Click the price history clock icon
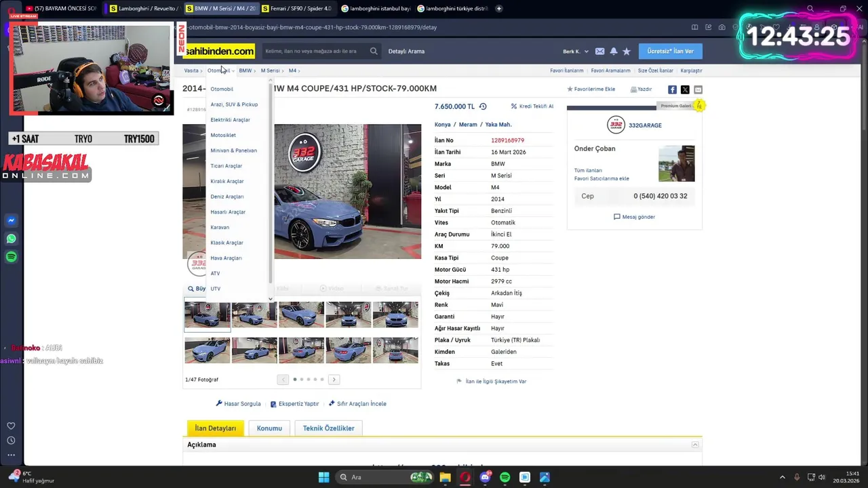Viewport: 868px width, 488px height. [483, 106]
